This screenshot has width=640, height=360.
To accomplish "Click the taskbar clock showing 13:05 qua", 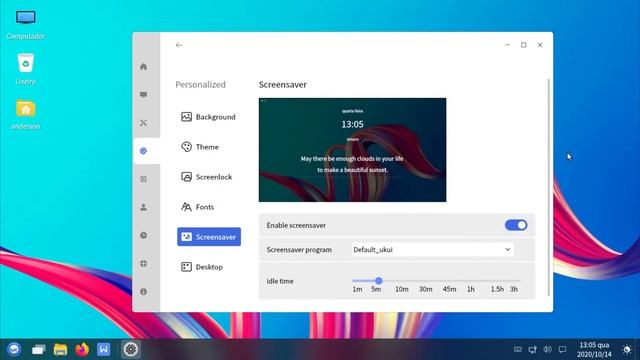I will click(x=594, y=349).
